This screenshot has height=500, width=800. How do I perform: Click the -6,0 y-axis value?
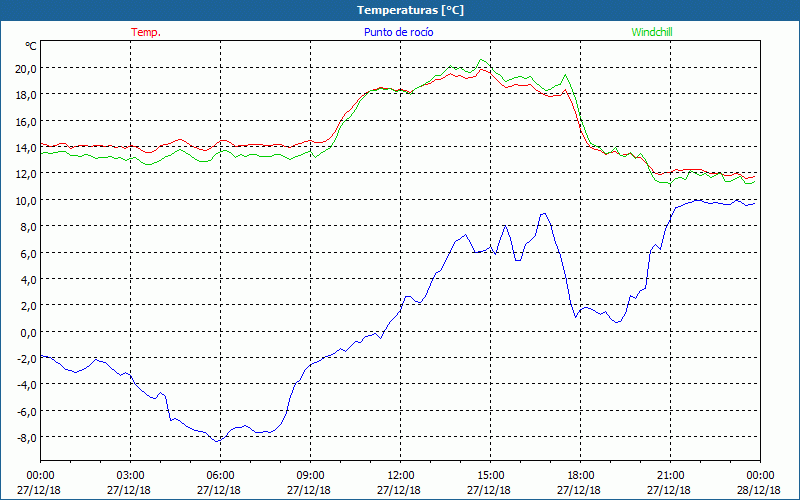26,412
